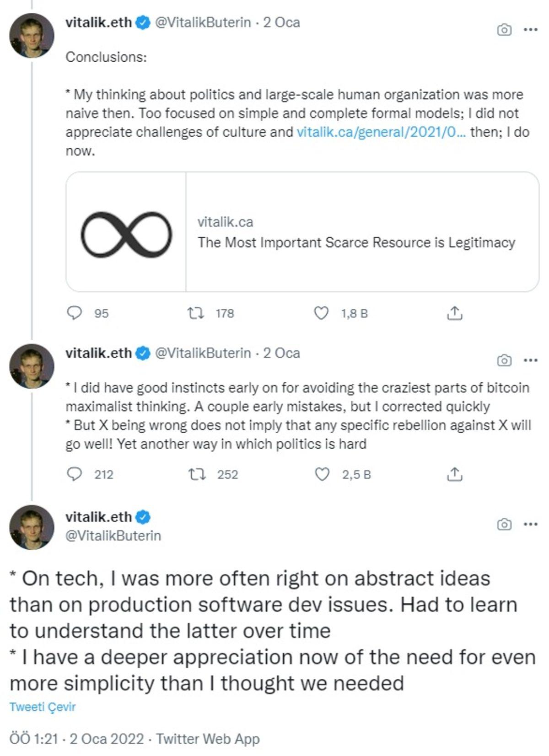Image resolution: width=549 pixels, height=756 pixels.
Task: Like the Conclusions tweet with 1,8 B likes
Action: pyautogui.click(x=321, y=313)
